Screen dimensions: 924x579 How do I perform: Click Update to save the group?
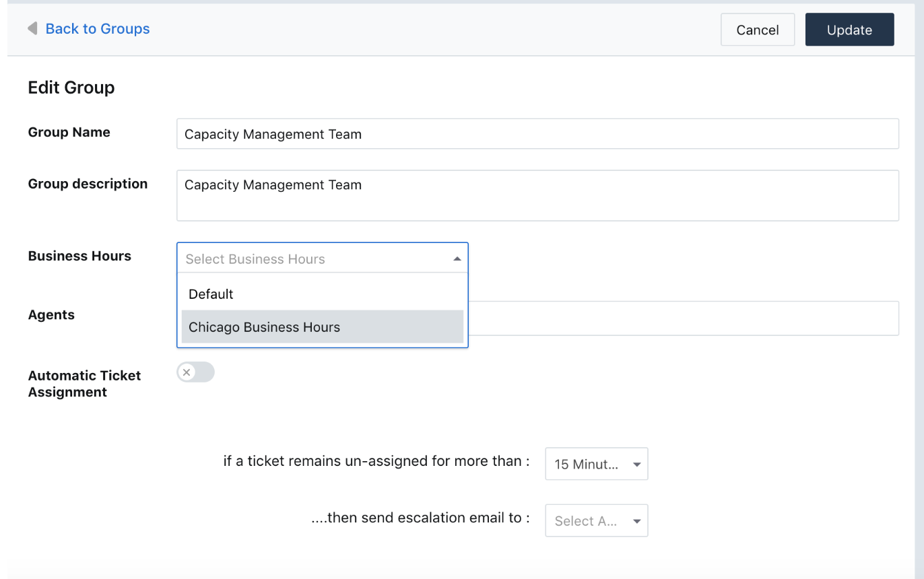[x=849, y=30]
